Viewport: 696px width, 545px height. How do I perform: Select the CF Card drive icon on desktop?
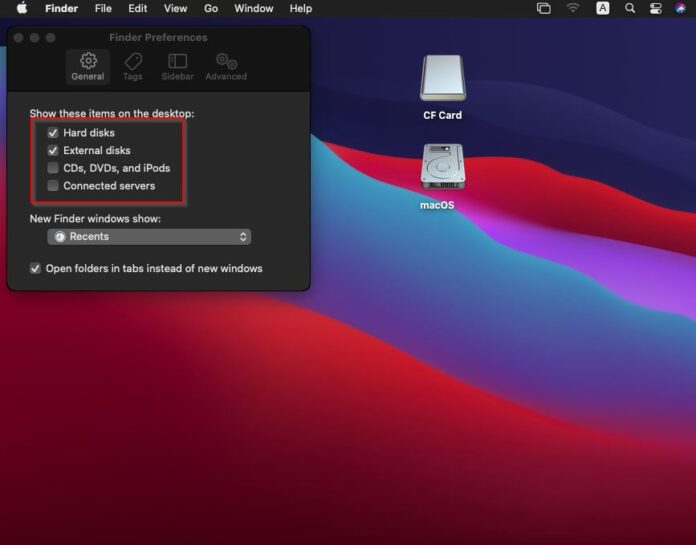[x=443, y=78]
